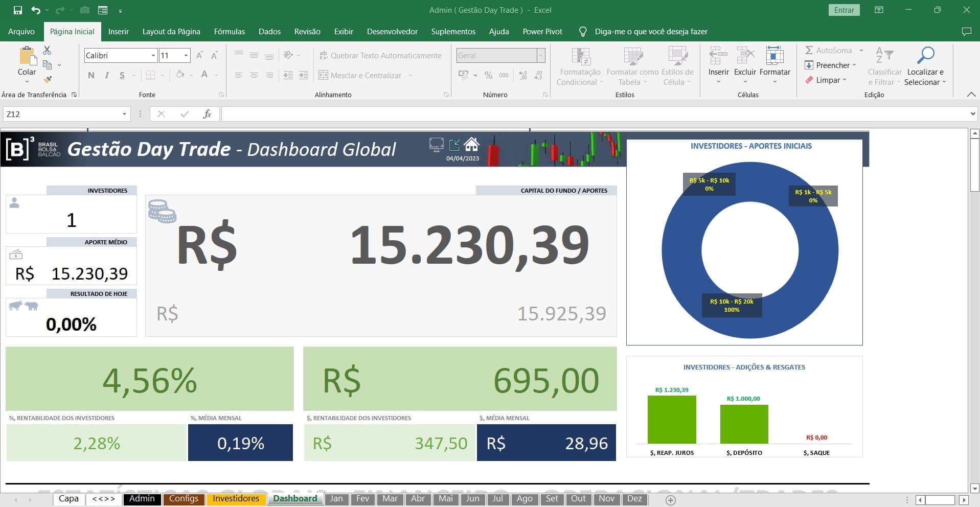Open the Investidores sheet tab
980x507 pixels.
pos(236,499)
